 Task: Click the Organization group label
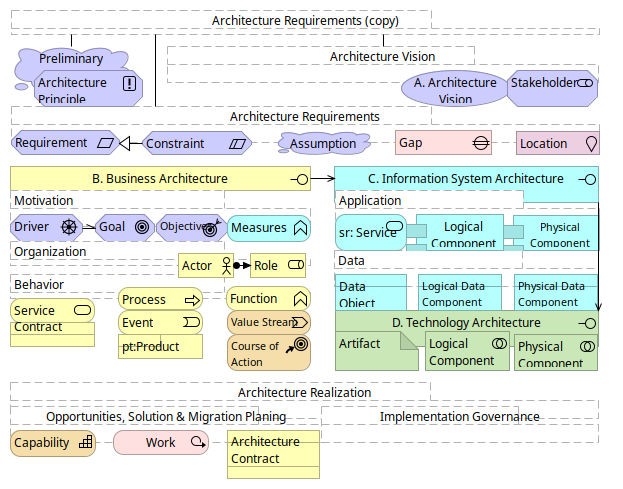50,251
